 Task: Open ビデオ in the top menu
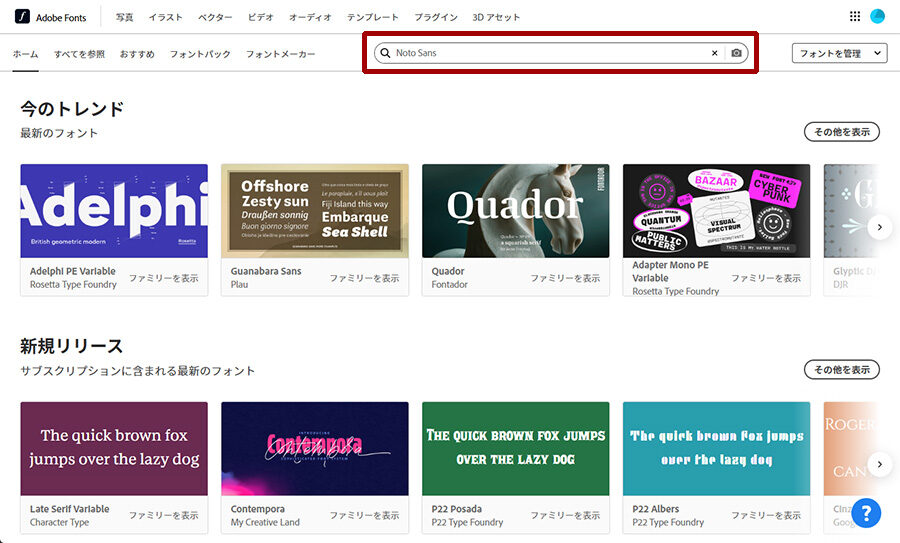pos(261,17)
